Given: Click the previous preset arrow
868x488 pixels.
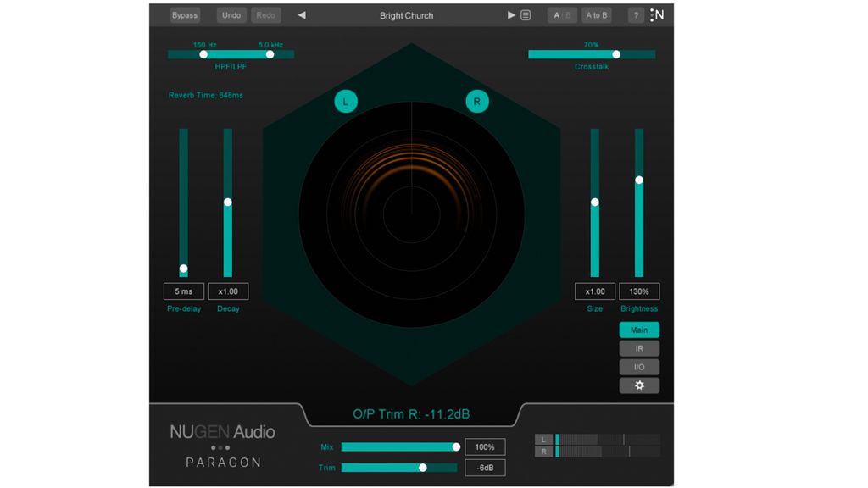Looking at the screenshot, I should 301,15.
